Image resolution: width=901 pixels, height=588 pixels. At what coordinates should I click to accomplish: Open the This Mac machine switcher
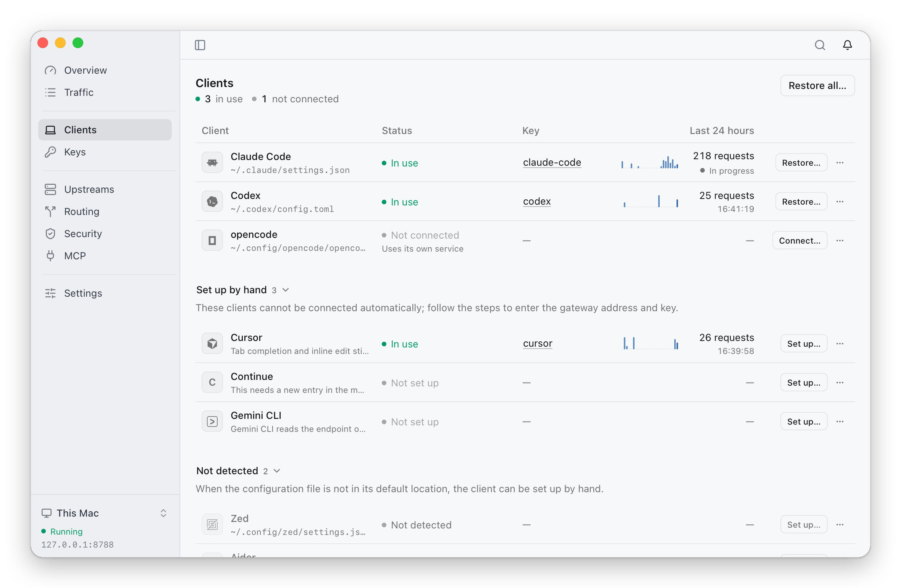(x=105, y=513)
